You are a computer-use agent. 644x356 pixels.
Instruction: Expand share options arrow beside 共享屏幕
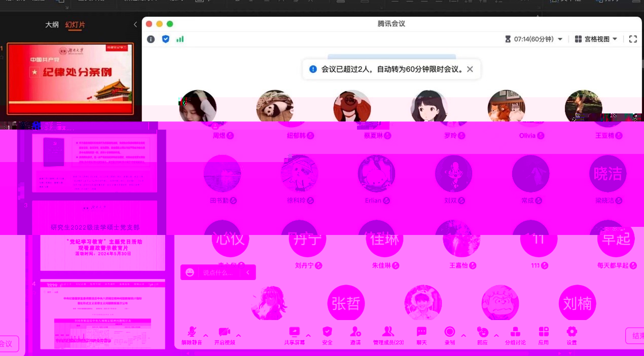[x=308, y=335]
